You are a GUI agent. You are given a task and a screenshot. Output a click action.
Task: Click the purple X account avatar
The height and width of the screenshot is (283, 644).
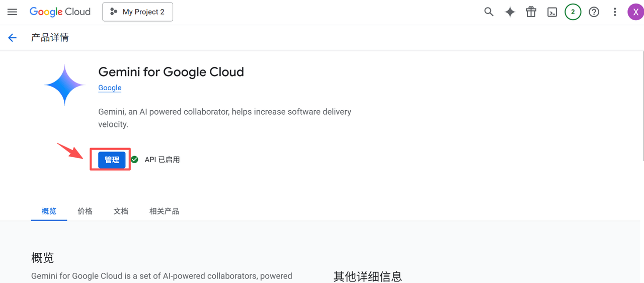[635, 12]
